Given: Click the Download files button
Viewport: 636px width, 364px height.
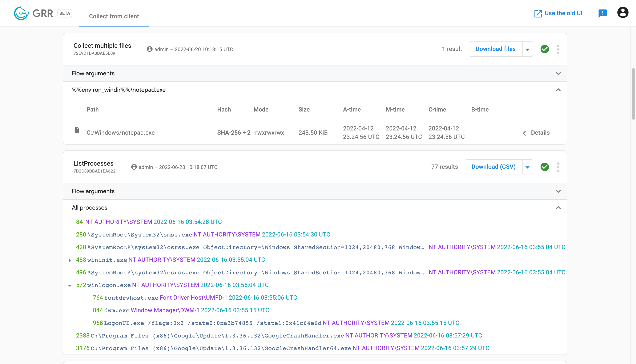Looking at the screenshot, I should click(x=495, y=49).
